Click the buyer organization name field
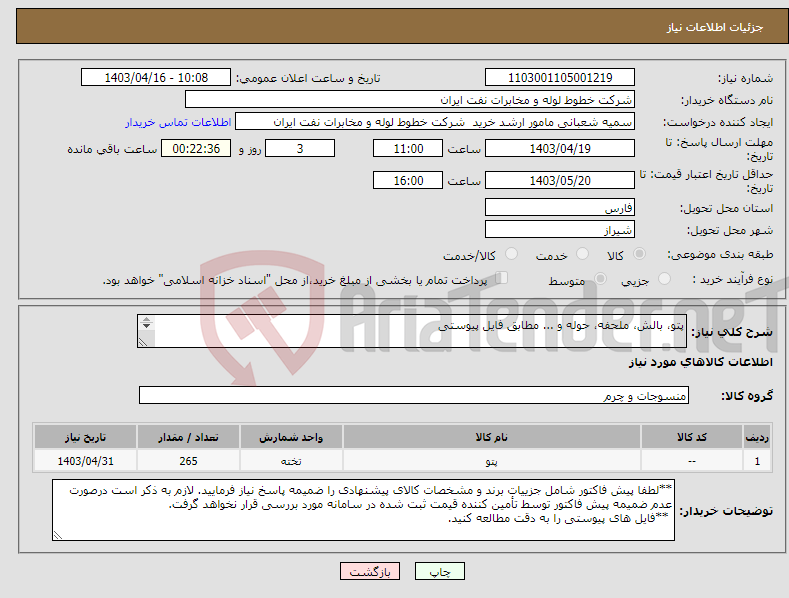 (410, 100)
